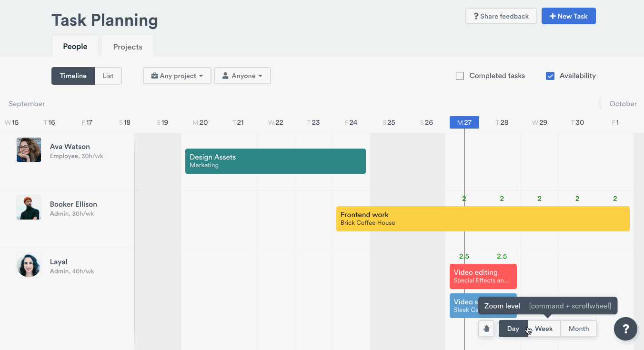
Task: Select the highlighted M 27 date marker
Action: click(x=464, y=122)
